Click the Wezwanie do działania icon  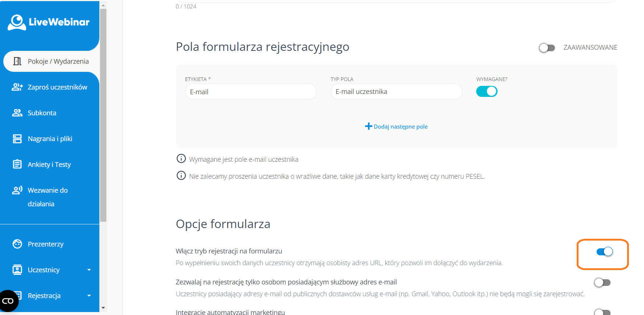(17, 190)
